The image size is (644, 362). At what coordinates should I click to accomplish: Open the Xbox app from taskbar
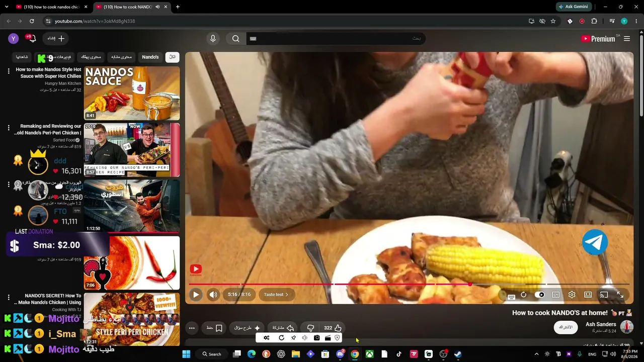(x=369, y=354)
